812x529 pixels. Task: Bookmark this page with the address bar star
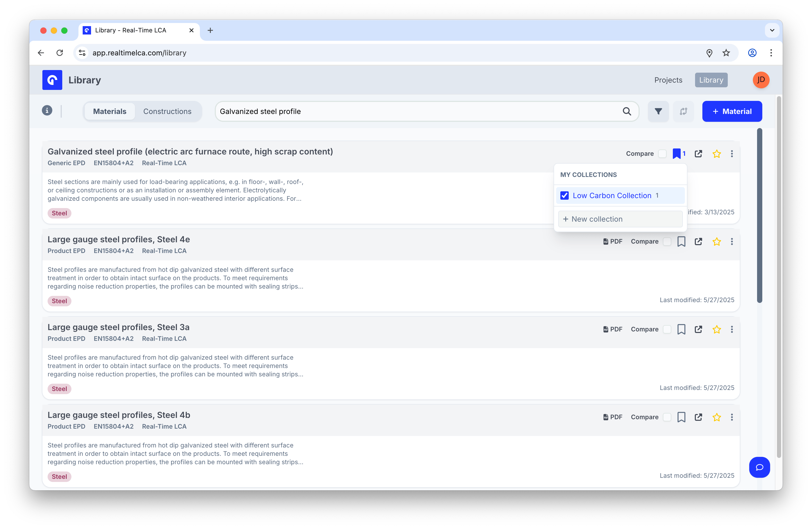[726, 53]
